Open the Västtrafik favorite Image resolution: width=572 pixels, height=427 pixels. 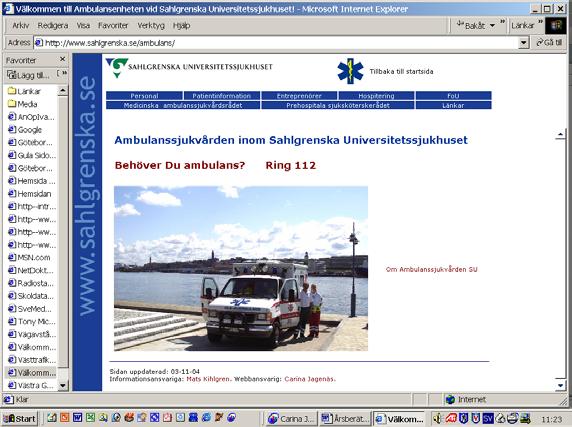(31, 360)
